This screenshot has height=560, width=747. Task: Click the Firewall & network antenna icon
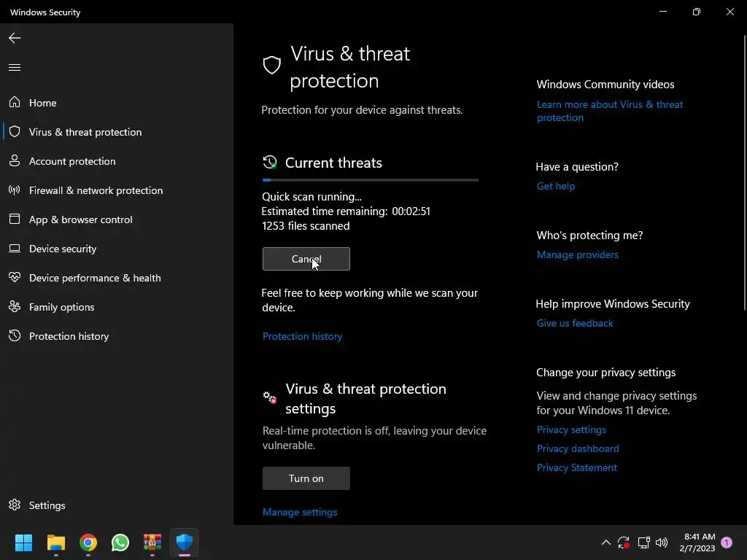pos(15,190)
